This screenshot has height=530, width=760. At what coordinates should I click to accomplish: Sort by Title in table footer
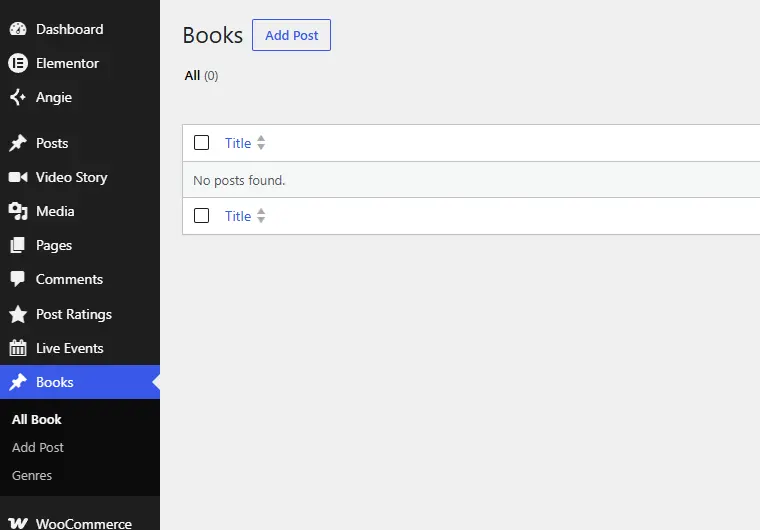(x=238, y=216)
